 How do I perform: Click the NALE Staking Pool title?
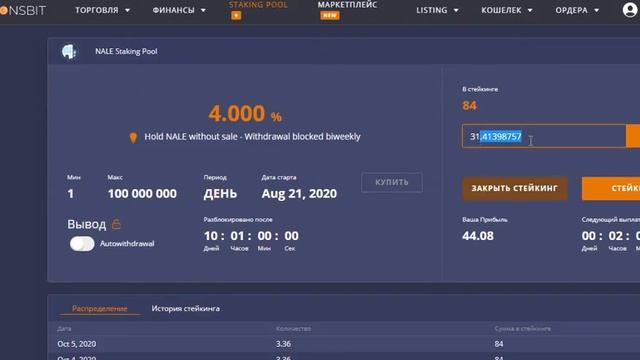click(126, 51)
